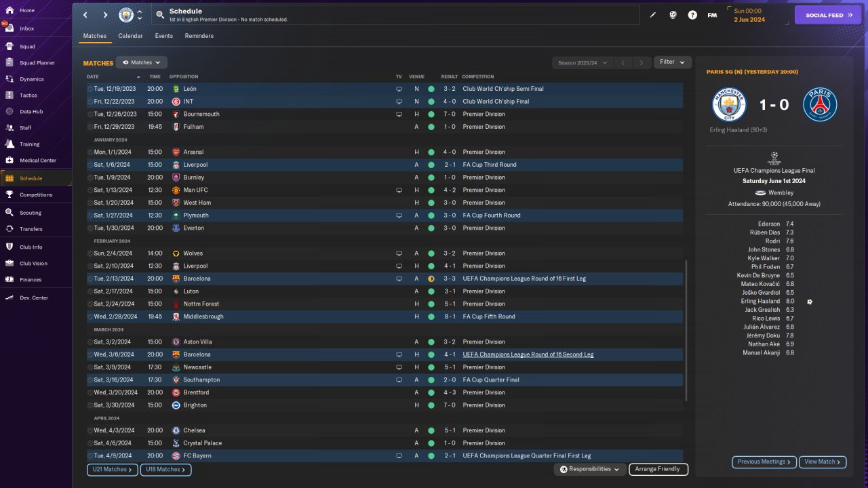The image size is (868, 488).
Task: Click the date Sun 00:00 2 Jun 2024
Action: point(749,15)
